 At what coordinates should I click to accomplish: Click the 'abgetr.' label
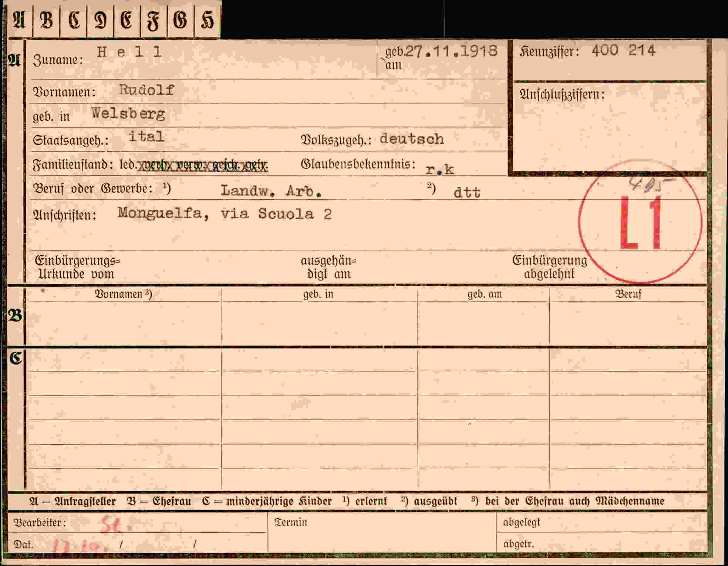pyautogui.click(x=518, y=544)
